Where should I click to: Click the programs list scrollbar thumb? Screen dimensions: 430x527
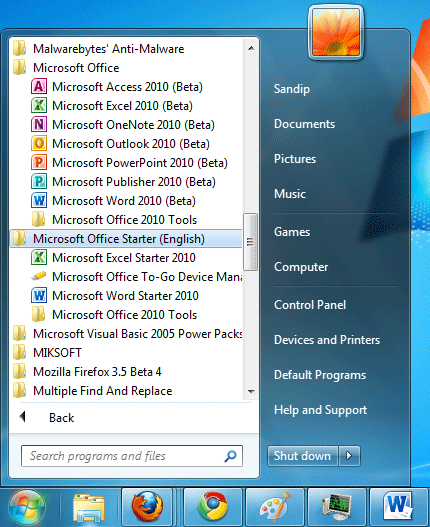[250, 242]
